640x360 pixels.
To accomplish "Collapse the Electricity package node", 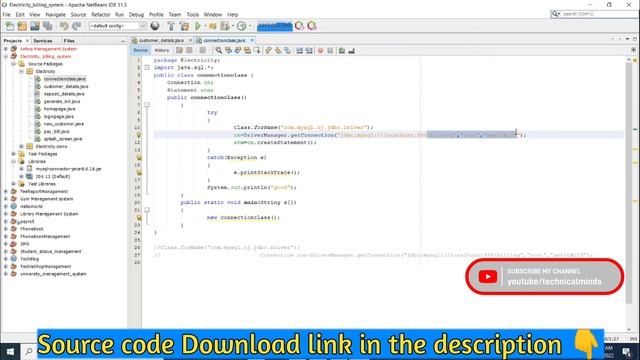I will click(21, 71).
